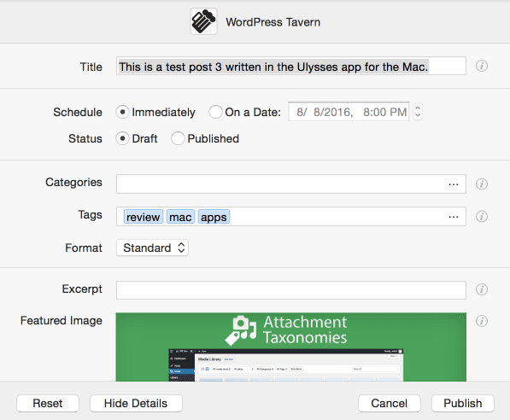Viewport: 510px width, 420px height.
Task: Select the apps tag token
Action: coord(214,217)
